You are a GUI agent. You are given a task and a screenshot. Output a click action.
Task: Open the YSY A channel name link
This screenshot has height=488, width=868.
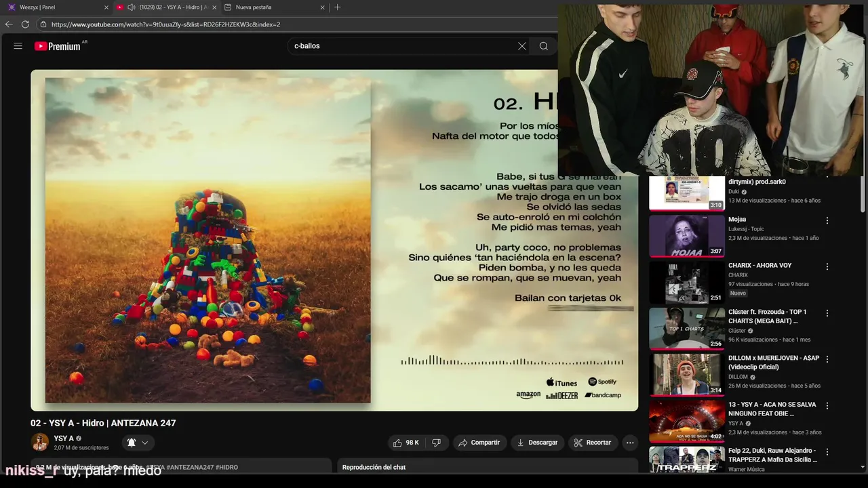pyautogui.click(x=64, y=439)
